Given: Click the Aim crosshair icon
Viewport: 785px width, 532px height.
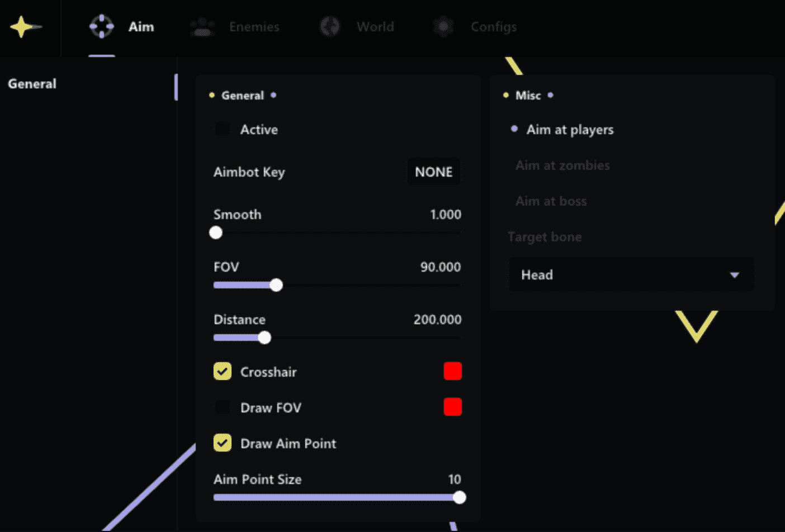Looking at the screenshot, I should 102,27.
